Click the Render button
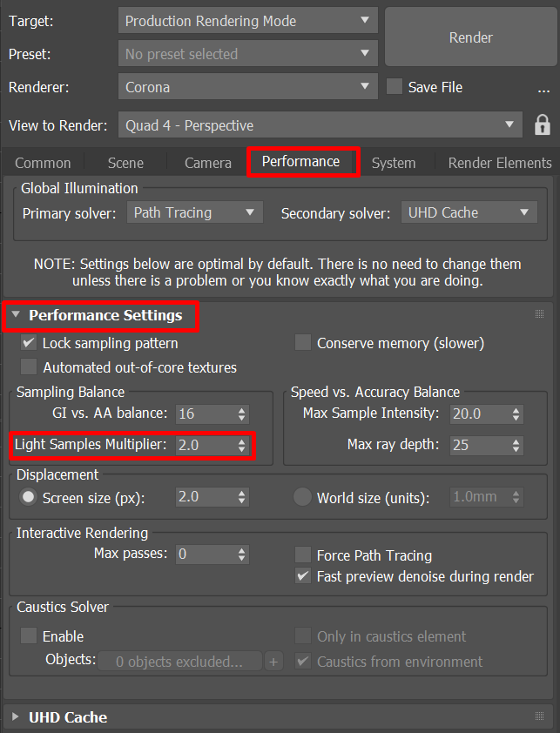This screenshot has width=560, height=733. (x=470, y=37)
